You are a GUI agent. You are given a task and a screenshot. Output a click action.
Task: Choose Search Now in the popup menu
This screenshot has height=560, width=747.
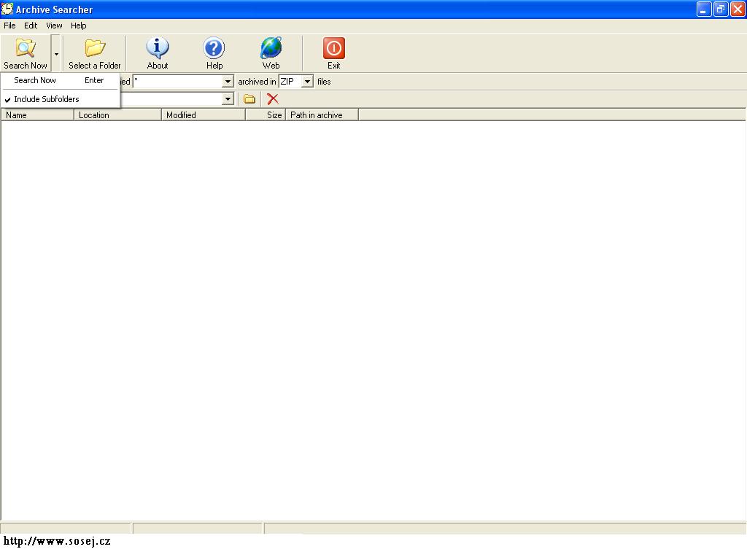pos(60,80)
